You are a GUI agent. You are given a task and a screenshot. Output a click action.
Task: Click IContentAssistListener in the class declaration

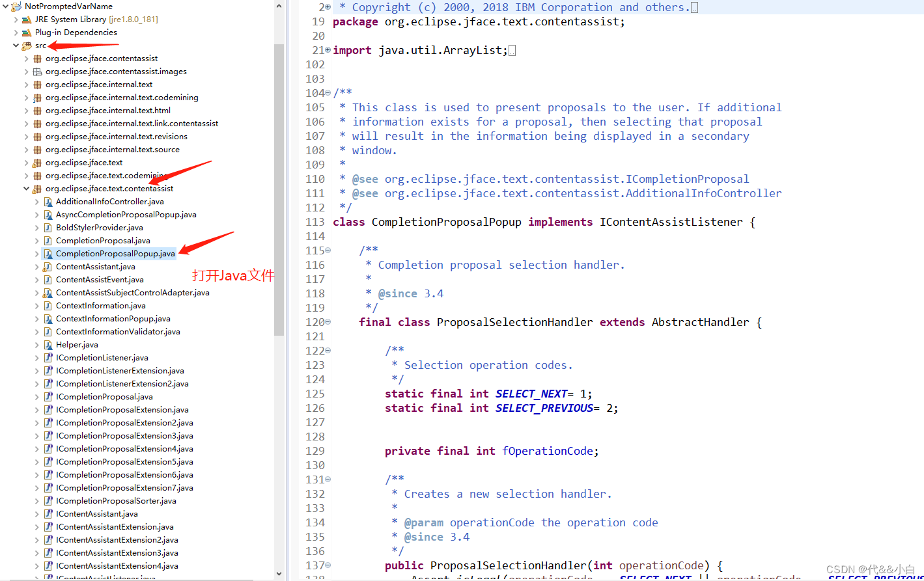[x=671, y=222]
